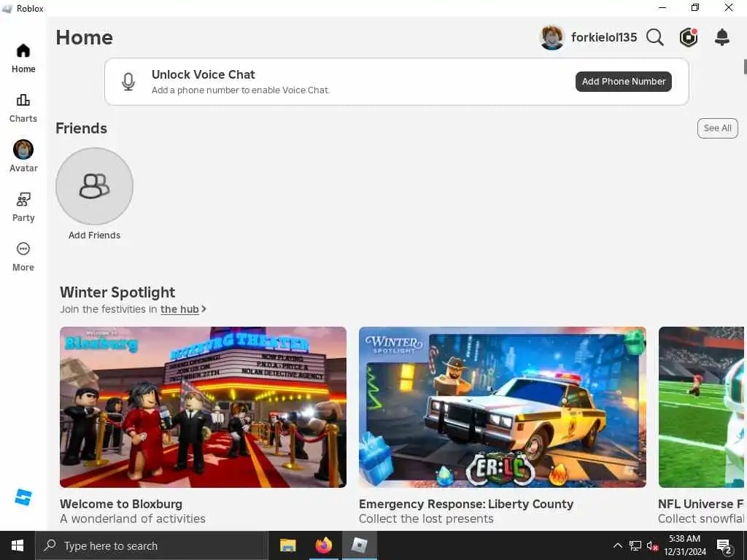Screen dimensions: 747x560
Task: Click the Add Friends circle icon
Action: (94, 186)
